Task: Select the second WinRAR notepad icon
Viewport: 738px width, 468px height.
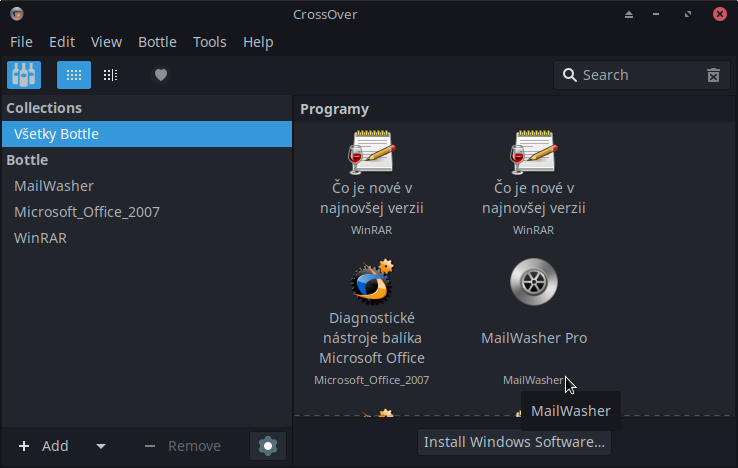Action: tap(534, 152)
